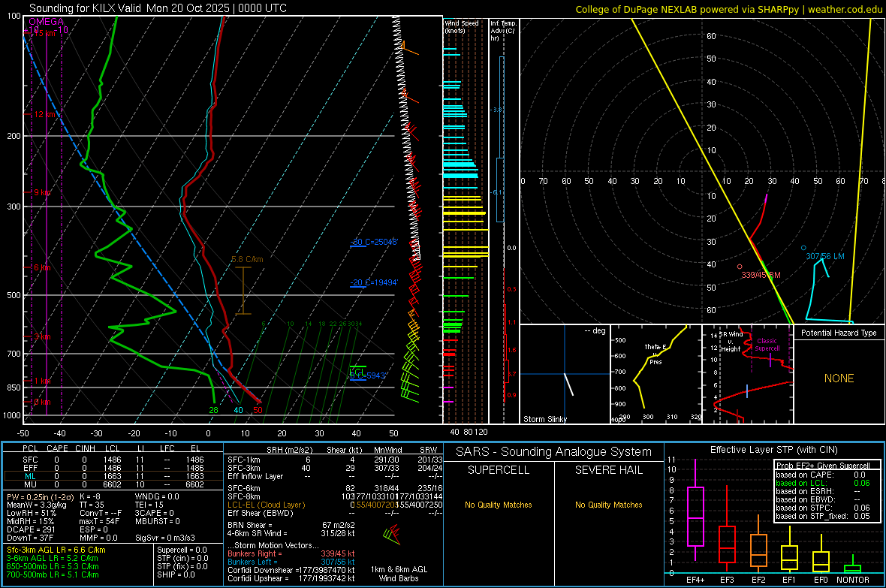Open the Theta-E vs Pres inset panel
Image resolution: width=886 pixels, height=588 pixels.
pyautogui.click(x=655, y=375)
